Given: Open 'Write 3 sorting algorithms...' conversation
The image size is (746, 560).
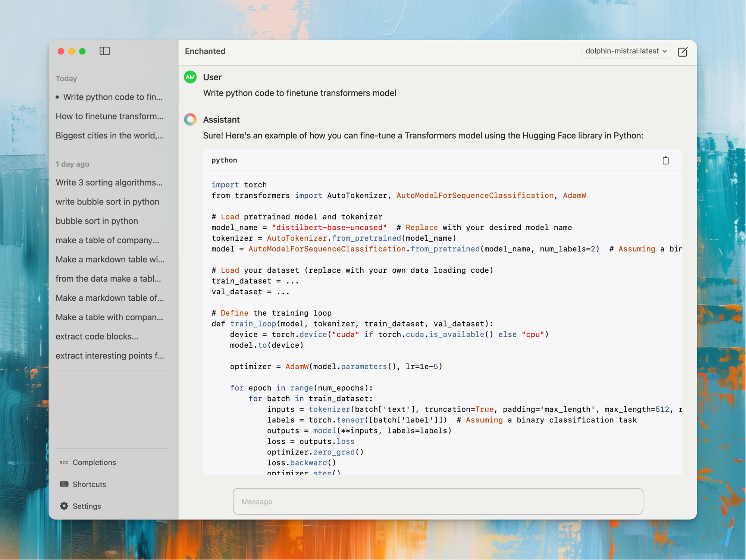Looking at the screenshot, I should coord(109,182).
